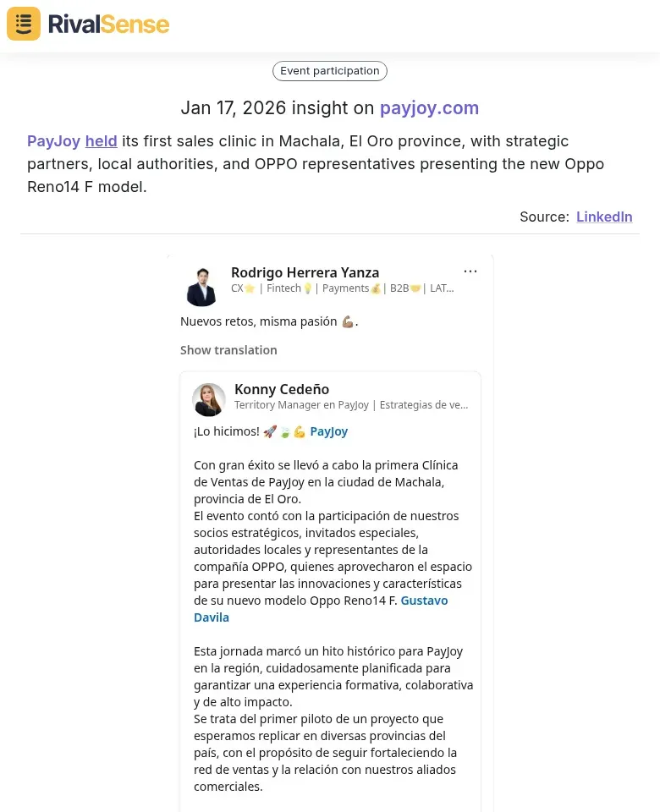The image size is (660, 812).
Task: Show translation of Rodrigo's post
Action: click(228, 349)
